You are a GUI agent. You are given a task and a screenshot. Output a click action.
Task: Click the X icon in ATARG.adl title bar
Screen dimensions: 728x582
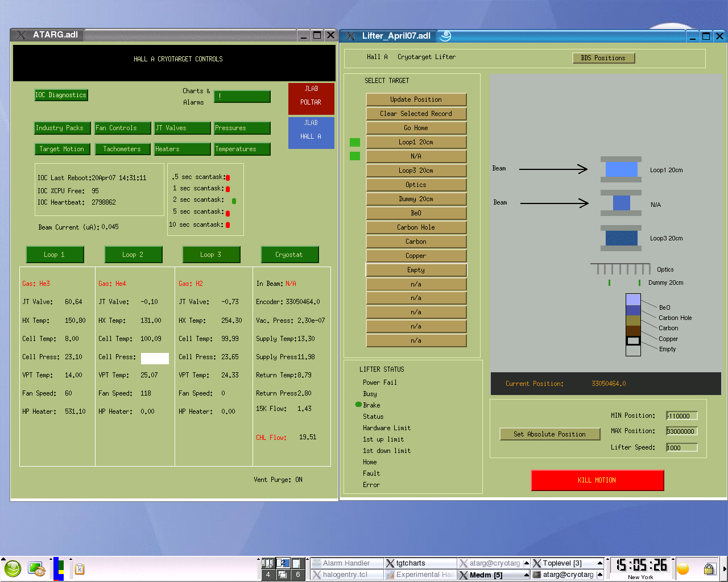[21, 35]
